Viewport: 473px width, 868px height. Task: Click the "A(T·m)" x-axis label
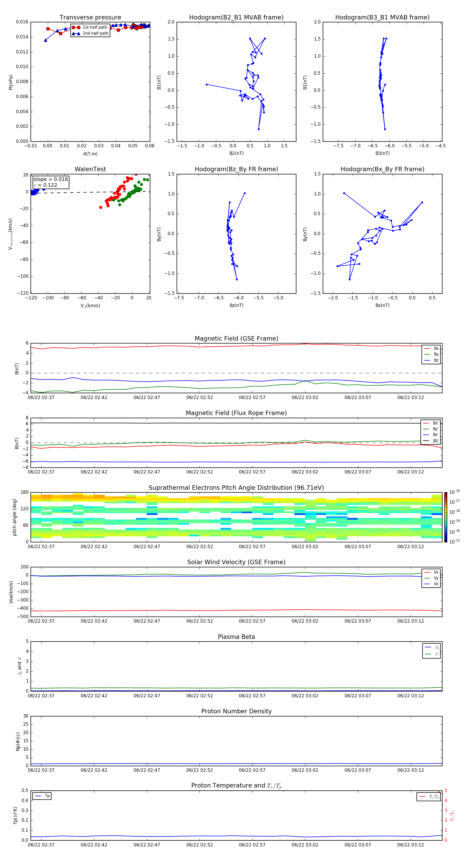click(x=90, y=154)
